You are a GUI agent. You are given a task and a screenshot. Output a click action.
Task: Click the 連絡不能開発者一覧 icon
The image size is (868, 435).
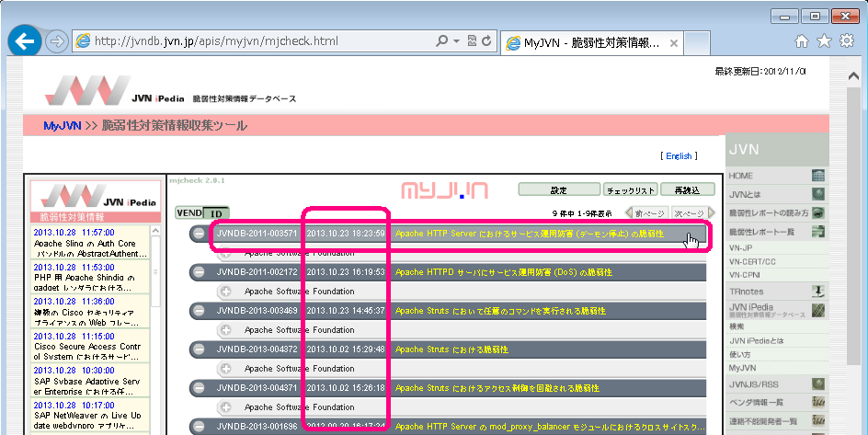tap(818, 421)
